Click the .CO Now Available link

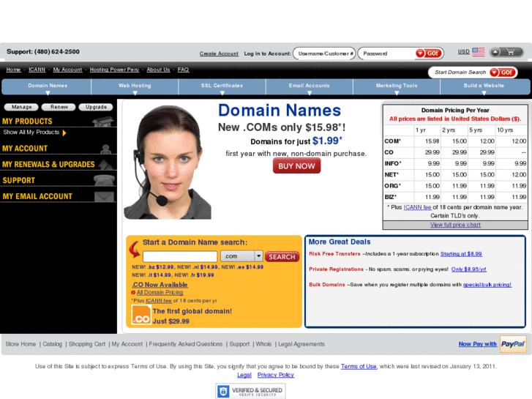[160, 285]
